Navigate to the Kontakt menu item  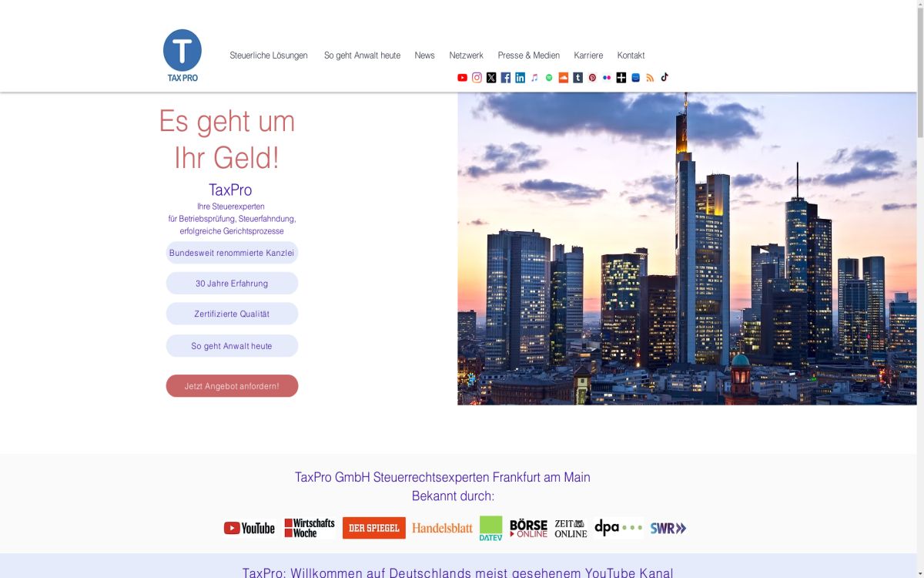(x=631, y=55)
